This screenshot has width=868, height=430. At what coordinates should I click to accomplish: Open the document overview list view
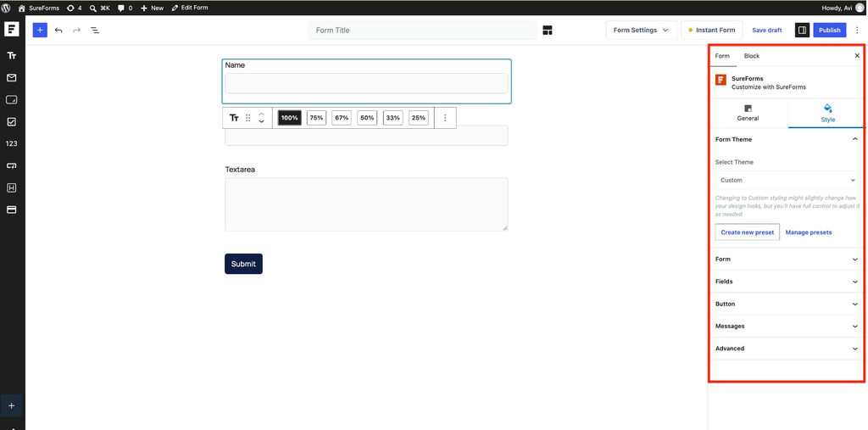click(95, 30)
